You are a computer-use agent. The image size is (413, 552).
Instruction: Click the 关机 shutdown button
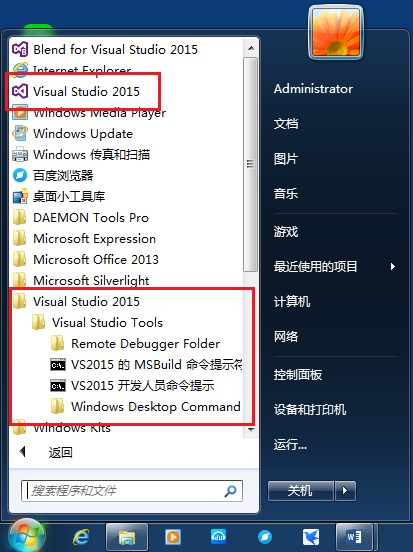tap(301, 490)
